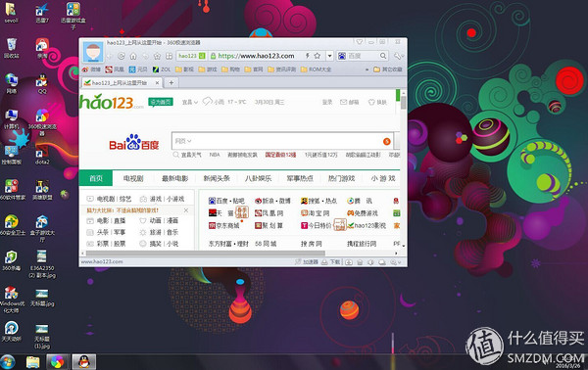Click the address bar URL field
This screenshot has height=370, width=588.
click(256, 56)
